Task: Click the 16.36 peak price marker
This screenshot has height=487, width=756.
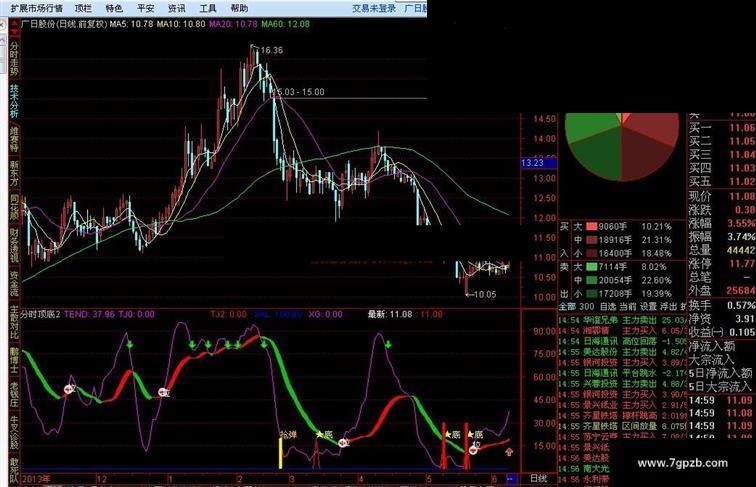Action: (271, 50)
